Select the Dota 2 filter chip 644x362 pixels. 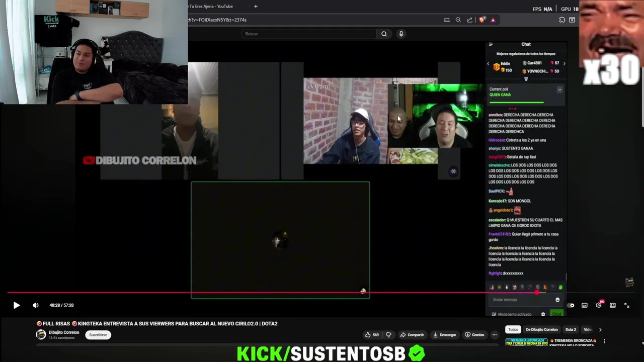571,330
